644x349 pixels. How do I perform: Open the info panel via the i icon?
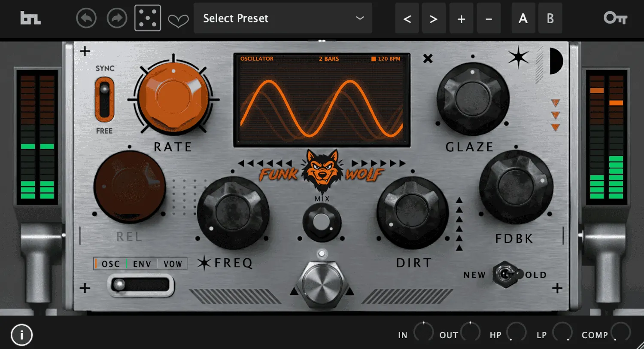[22, 334]
